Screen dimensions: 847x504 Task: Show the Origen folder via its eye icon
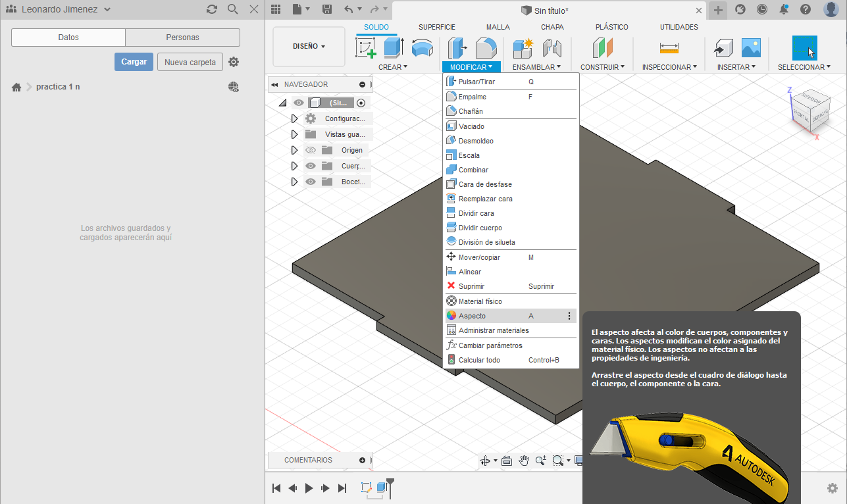click(x=311, y=150)
